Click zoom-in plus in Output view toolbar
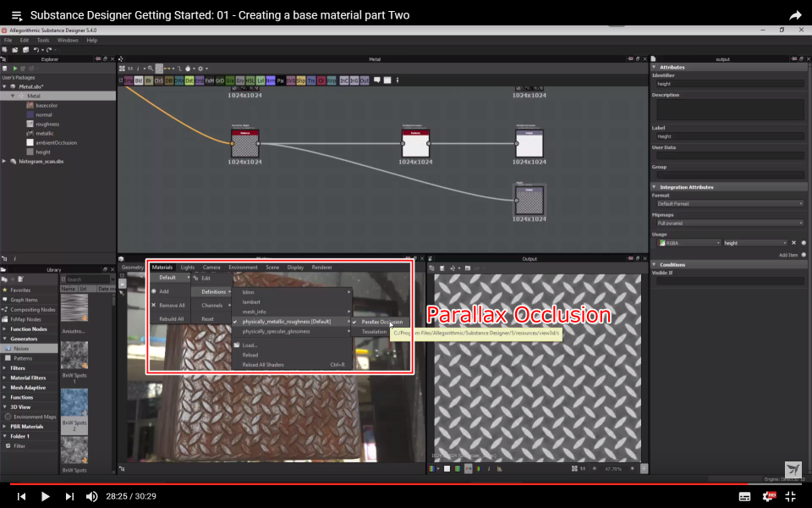812x508 pixels. (633, 468)
